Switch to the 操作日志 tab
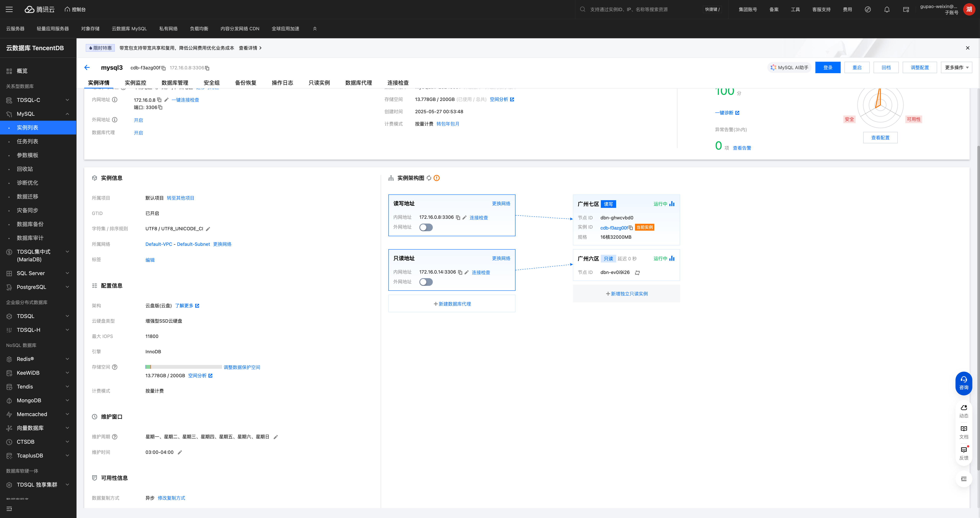980x518 pixels. 282,83
